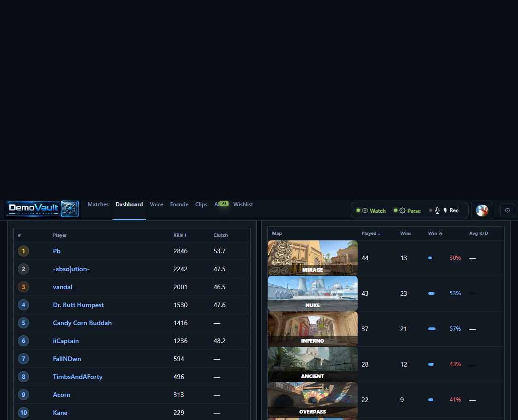Open iiCaptain player link
Image resolution: width=518 pixels, height=420 pixels.
[x=66, y=341]
